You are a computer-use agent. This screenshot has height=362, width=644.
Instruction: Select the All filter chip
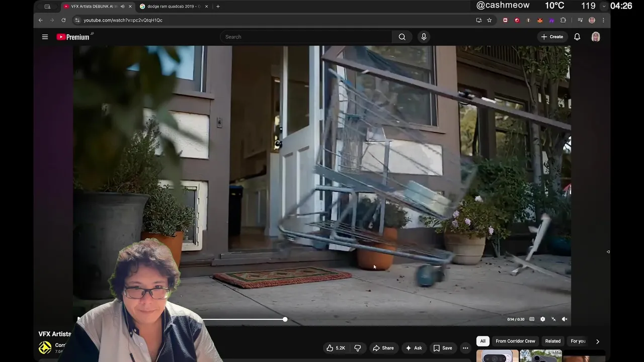coord(482,341)
